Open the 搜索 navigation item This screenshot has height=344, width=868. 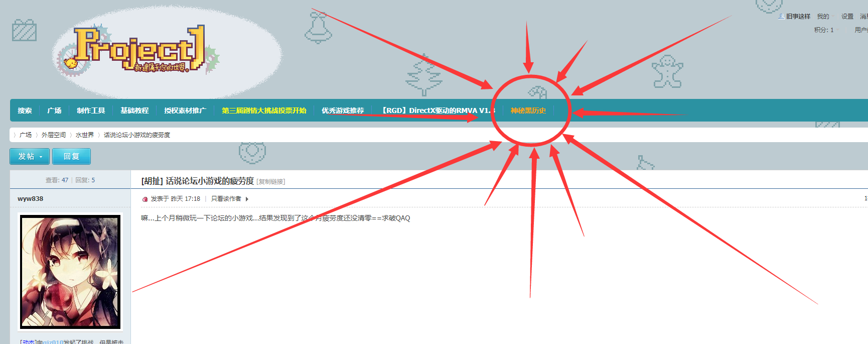coord(25,110)
